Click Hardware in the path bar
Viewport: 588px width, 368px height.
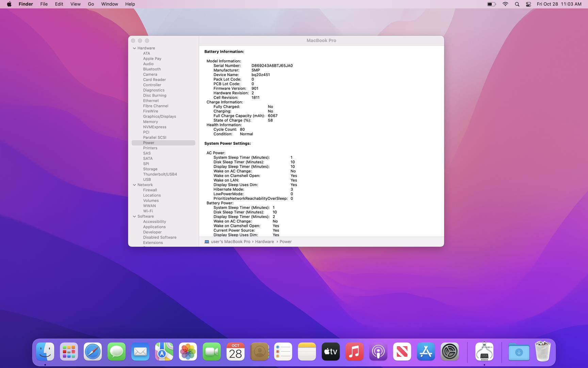pyautogui.click(x=264, y=242)
